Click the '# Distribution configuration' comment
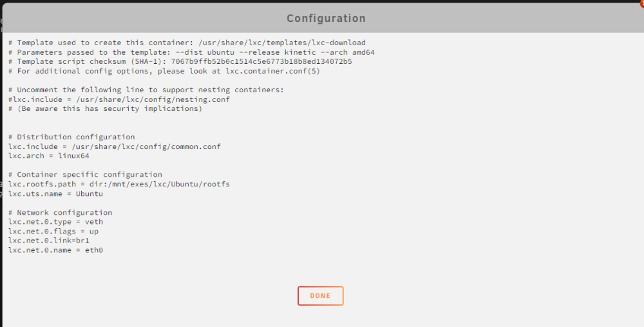This screenshot has height=327, width=644. pos(71,137)
